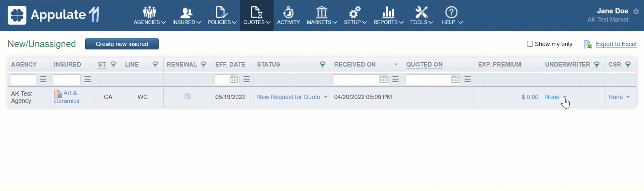Click the CA state cell

108,97
